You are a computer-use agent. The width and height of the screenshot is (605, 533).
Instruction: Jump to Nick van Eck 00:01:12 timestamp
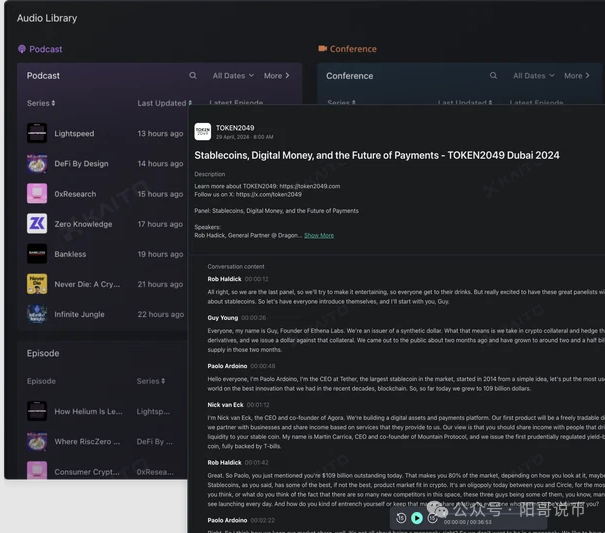(258, 404)
